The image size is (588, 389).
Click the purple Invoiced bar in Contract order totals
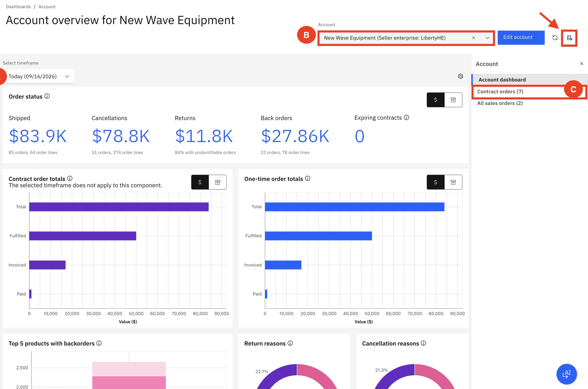coord(47,265)
